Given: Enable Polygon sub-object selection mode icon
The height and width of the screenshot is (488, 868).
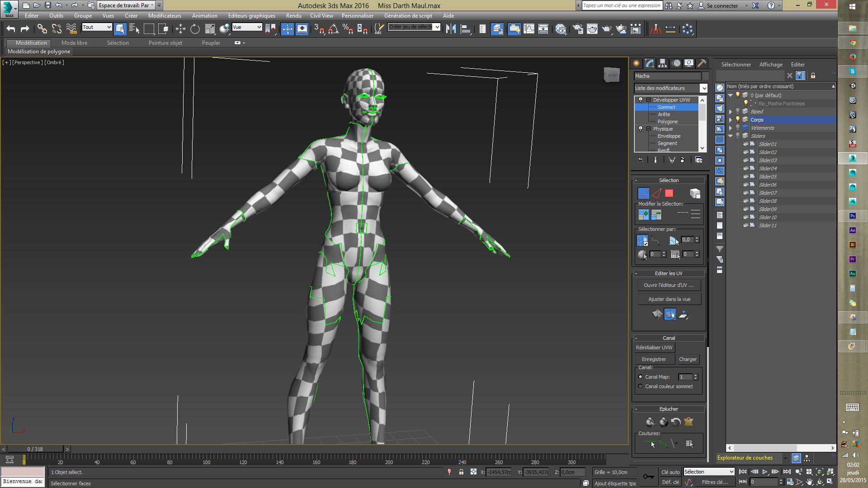Looking at the screenshot, I should click(669, 193).
